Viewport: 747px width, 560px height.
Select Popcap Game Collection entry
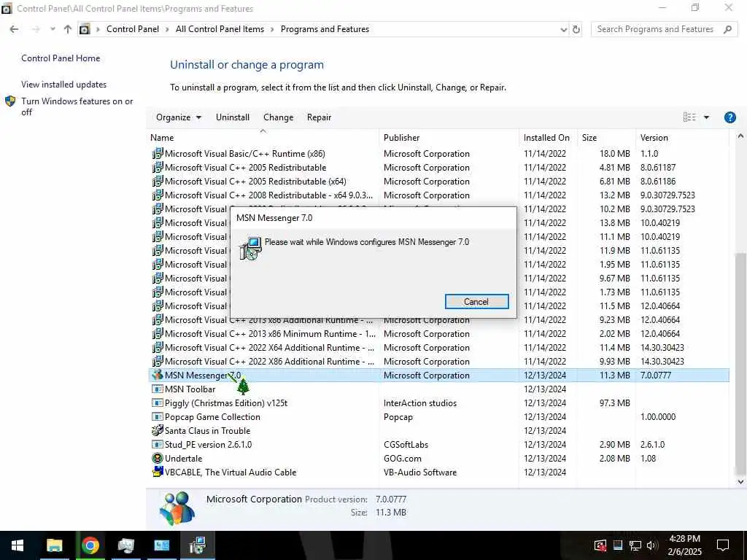coord(438,416)
